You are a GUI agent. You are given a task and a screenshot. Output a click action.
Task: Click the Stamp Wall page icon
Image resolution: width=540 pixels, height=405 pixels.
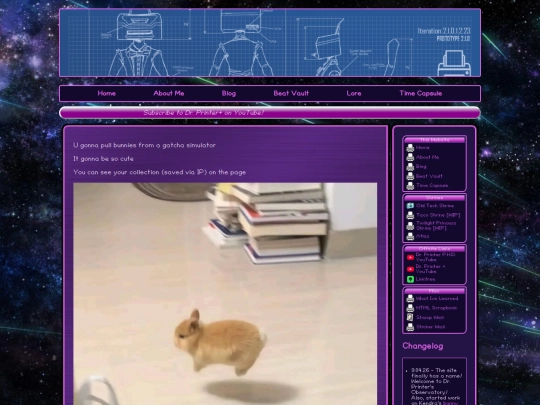tap(410, 318)
